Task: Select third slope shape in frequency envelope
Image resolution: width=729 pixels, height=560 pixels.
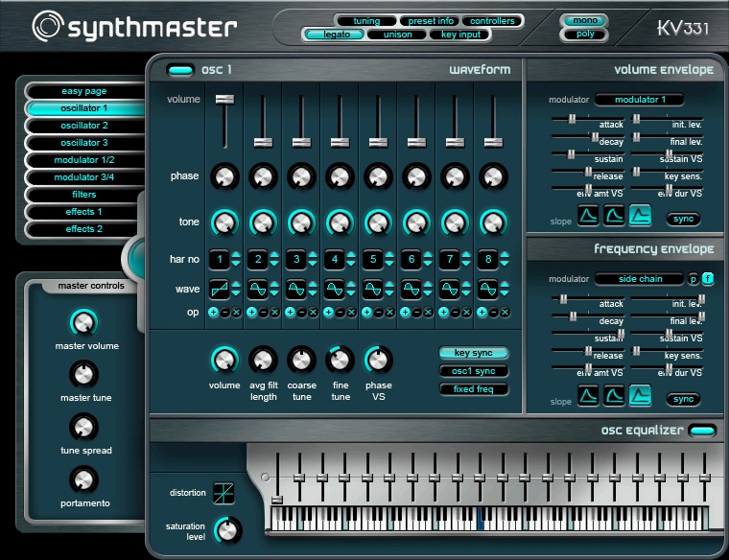Action: (x=640, y=396)
